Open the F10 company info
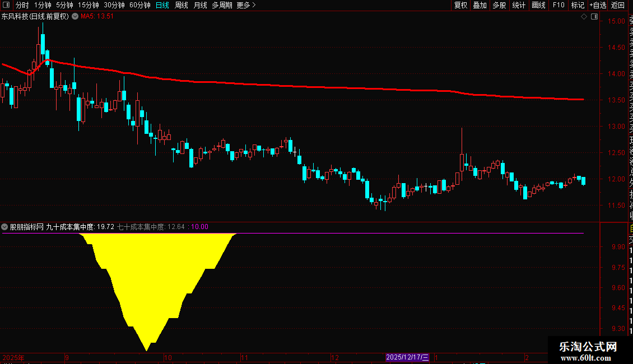This screenshot has width=633, height=364. 558,5
